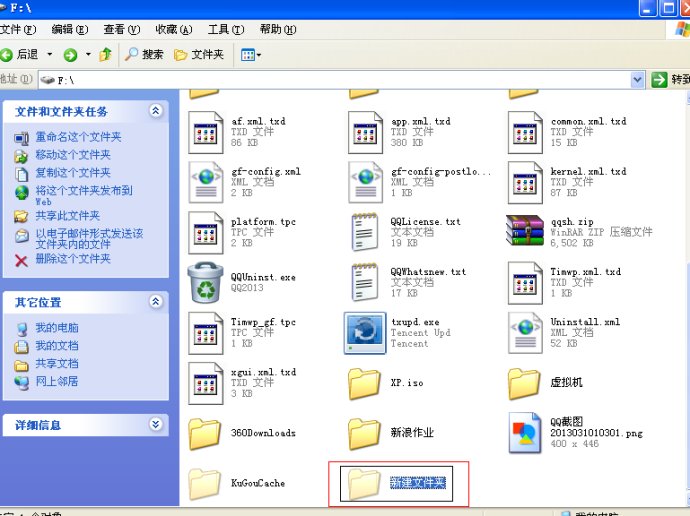Open the Back button history dropdown arrow

pos(50,55)
